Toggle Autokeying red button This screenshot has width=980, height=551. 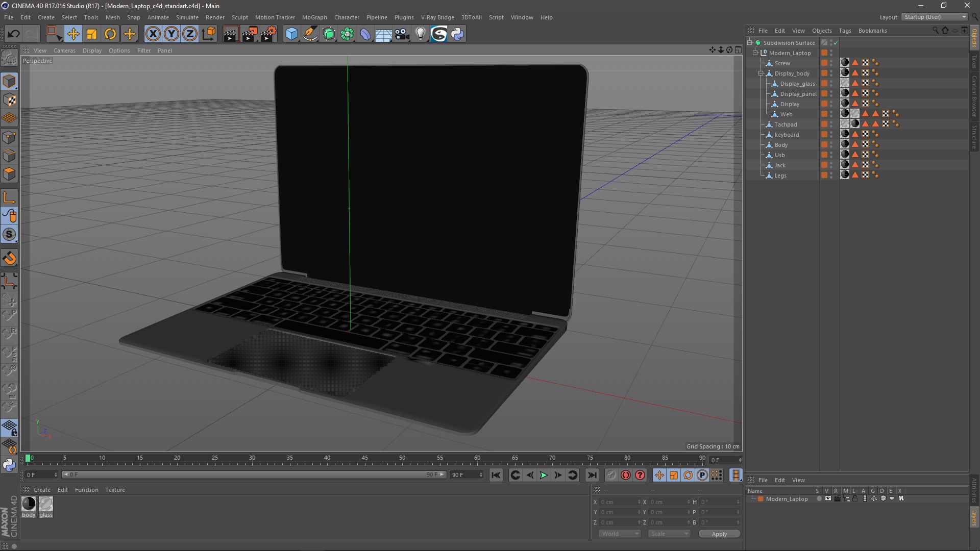click(x=625, y=475)
